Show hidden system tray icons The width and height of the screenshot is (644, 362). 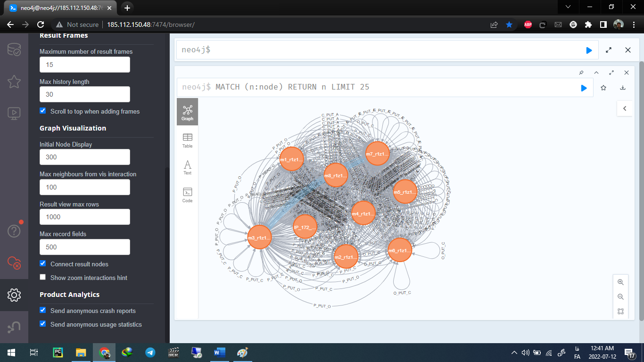click(x=514, y=352)
